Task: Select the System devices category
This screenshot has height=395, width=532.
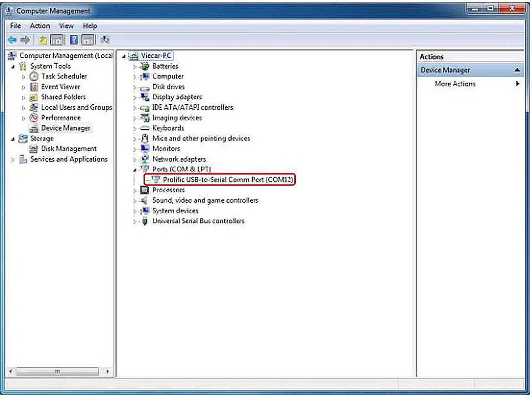Action: [175, 211]
